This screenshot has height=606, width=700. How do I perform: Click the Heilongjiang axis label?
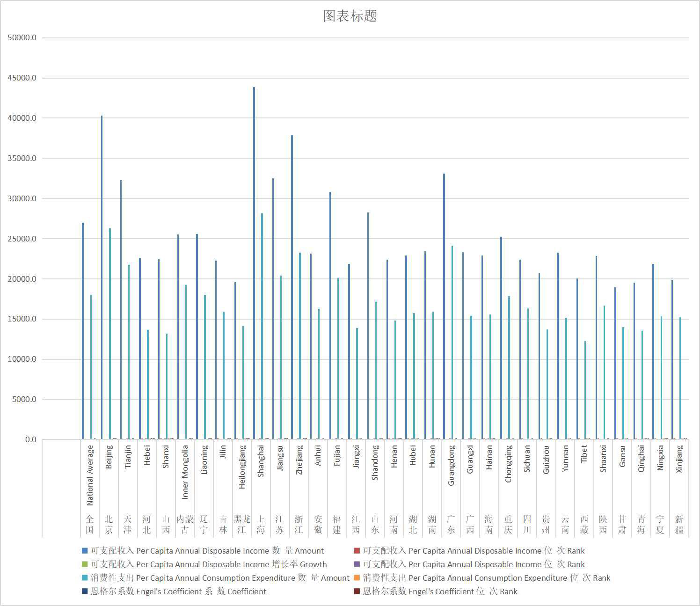242,467
